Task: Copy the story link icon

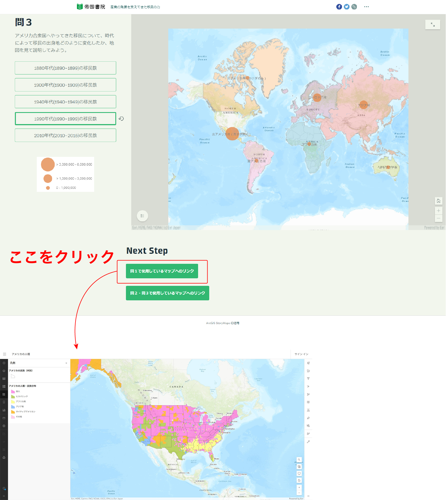Action: [x=354, y=7]
